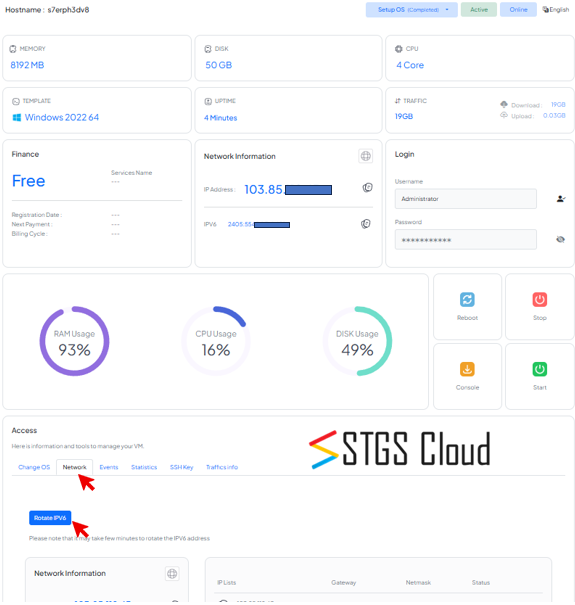Click the green Start power icon
Image resolution: width=575 pixels, height=605 pixels.
tap(539, 369)
